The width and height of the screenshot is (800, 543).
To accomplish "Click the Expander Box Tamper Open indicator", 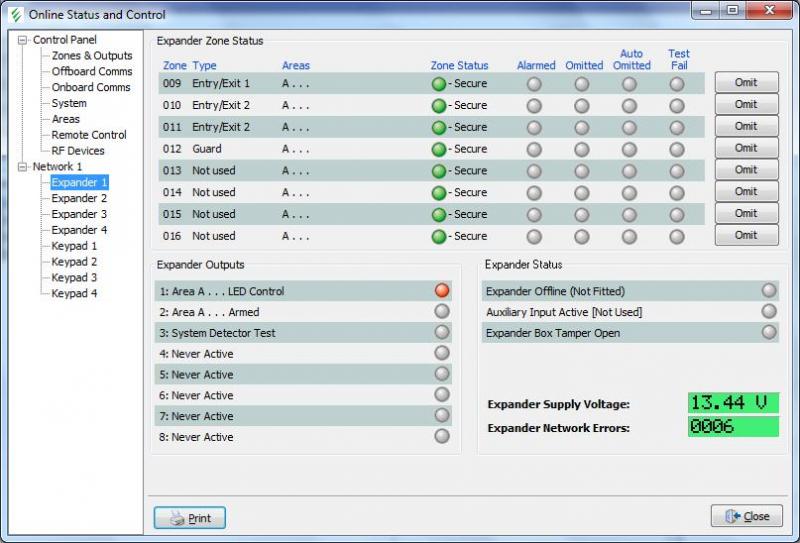I will tap(769, 332).
